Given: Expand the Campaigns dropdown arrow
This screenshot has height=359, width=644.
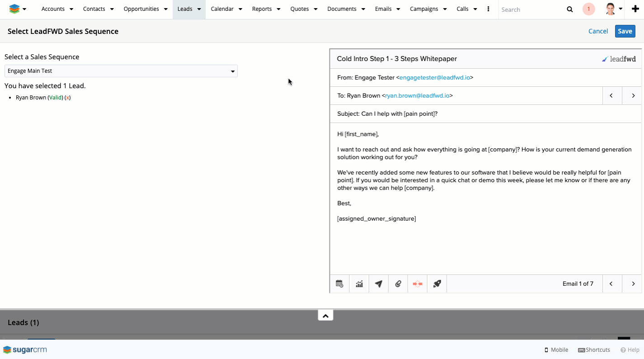Looking at the screenshot, I should tap(445, 9).
